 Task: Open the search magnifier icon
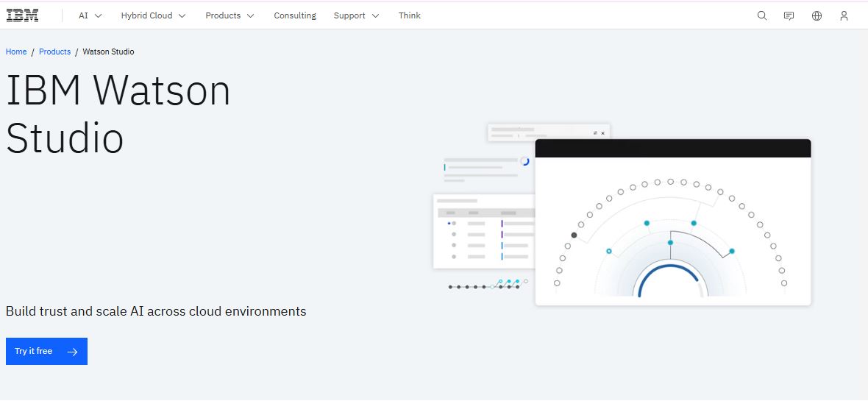(762, 15)
